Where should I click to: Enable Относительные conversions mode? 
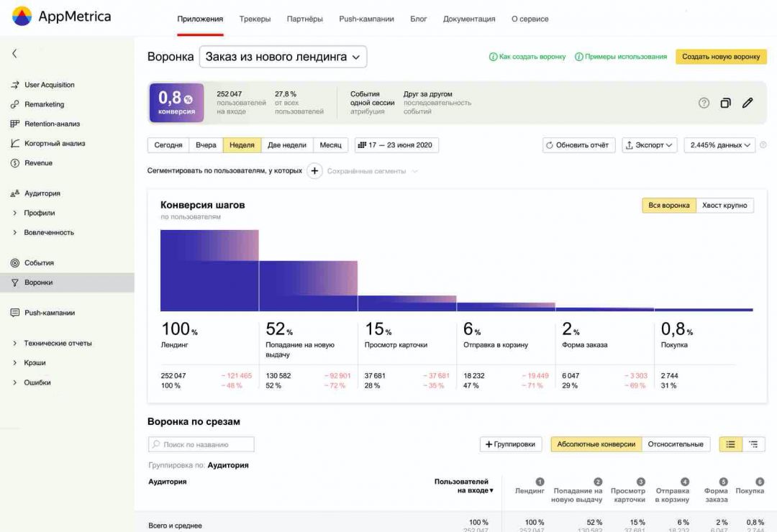click(x=676, y=444)
